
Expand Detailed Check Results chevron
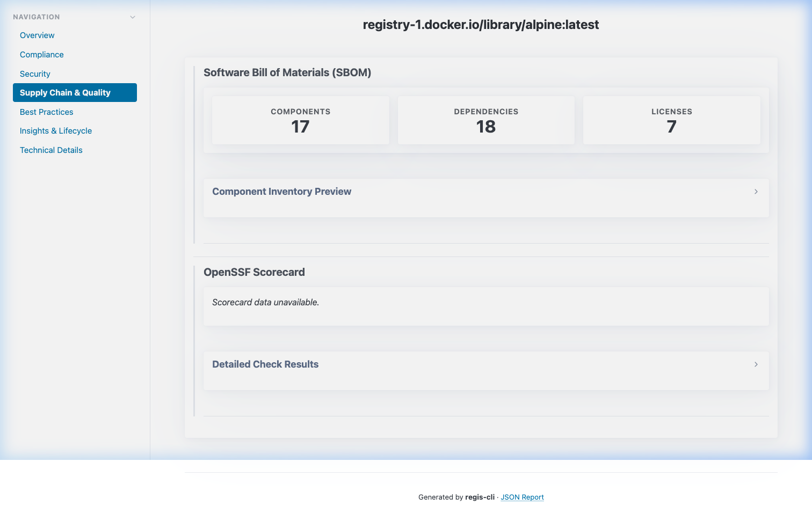[756, 364]
